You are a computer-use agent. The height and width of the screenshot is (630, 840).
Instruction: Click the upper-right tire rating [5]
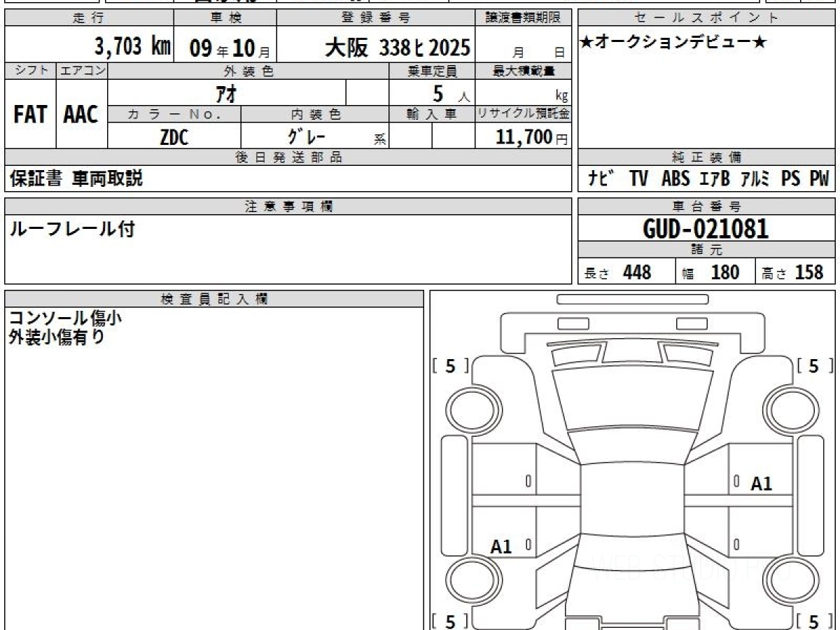tap(813, 365)
